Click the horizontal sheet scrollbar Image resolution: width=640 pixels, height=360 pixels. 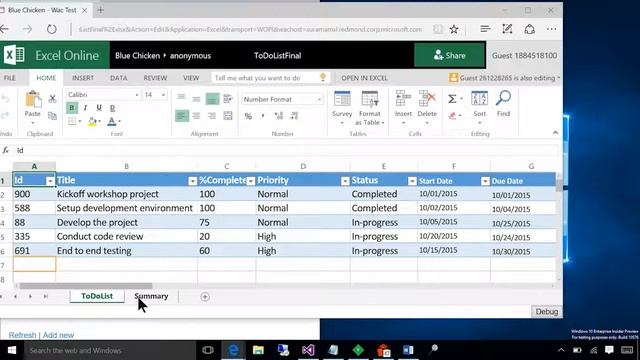tap(86, 286)
